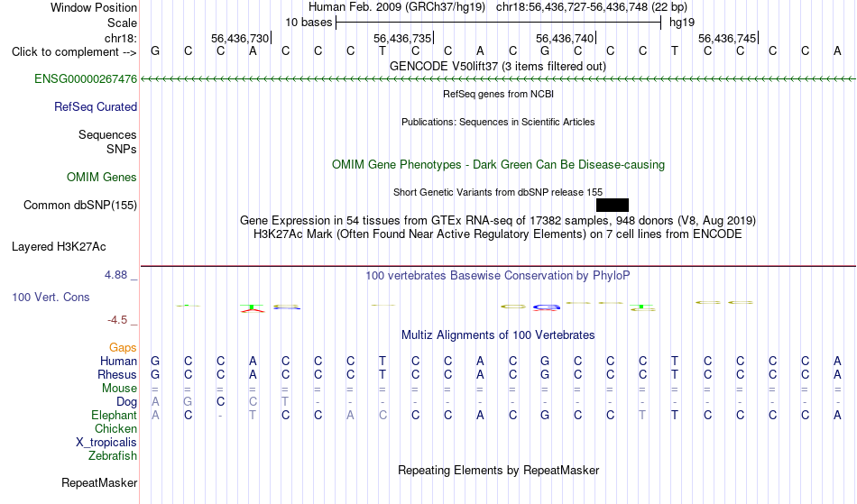
Task: Click the Window Position label
Action: point(94,7)
